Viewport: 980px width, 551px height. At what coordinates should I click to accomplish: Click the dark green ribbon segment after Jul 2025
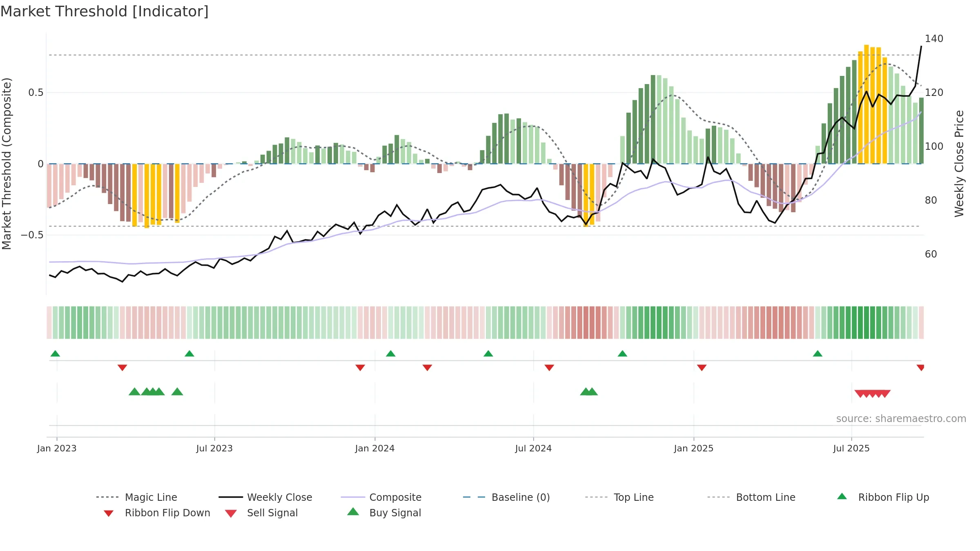point(860,322)
